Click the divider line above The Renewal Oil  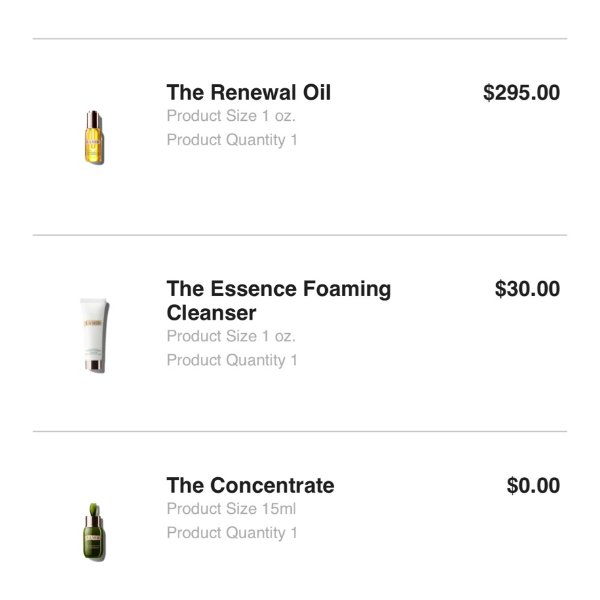click(300, 39)
